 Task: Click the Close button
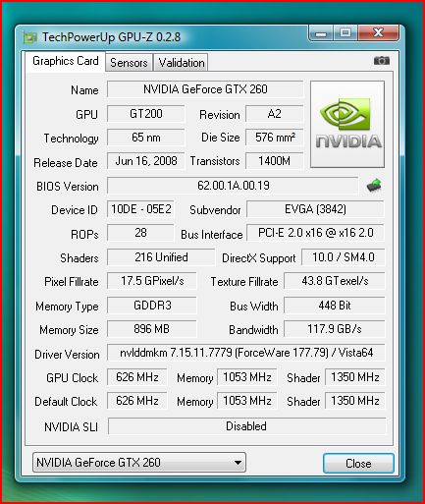[358, 463]
